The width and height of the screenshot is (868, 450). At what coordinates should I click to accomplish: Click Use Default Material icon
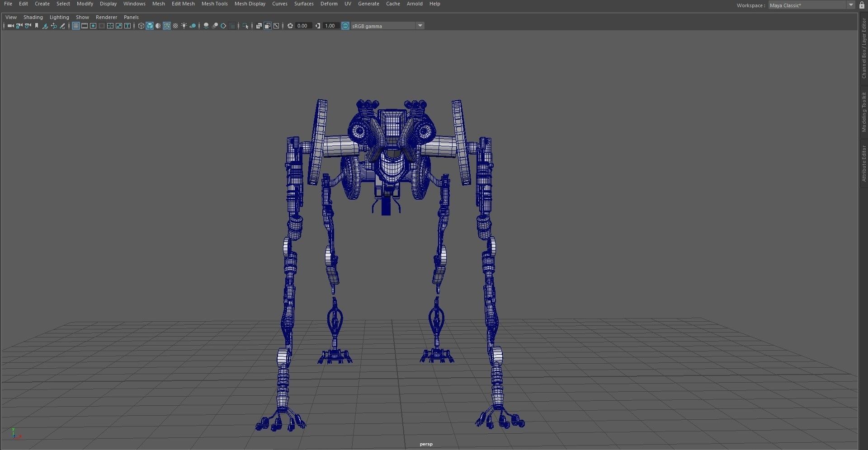[x=158, y=26]
